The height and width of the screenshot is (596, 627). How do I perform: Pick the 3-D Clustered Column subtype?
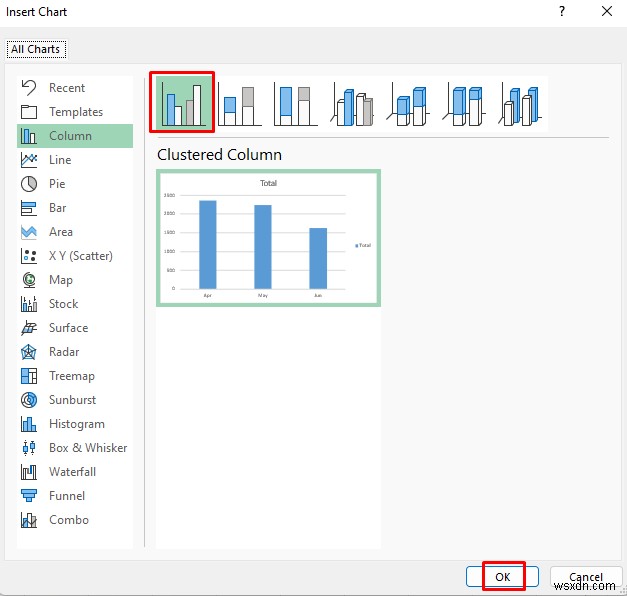(351, 104)
